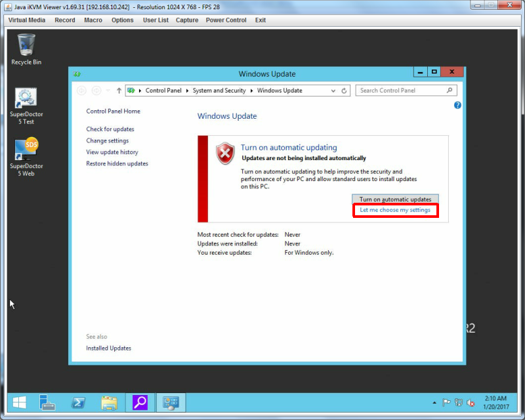Open the Windows Update help icon
Viewport: 525px width, 420px height.
click(457, 105)
